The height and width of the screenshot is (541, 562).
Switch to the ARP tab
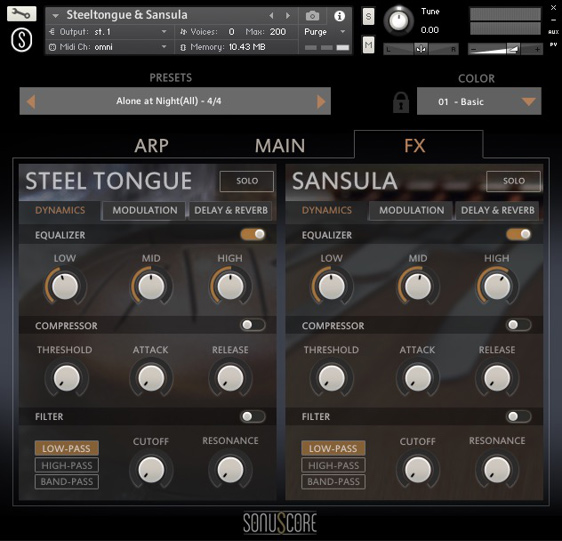[x=151, y=146]
